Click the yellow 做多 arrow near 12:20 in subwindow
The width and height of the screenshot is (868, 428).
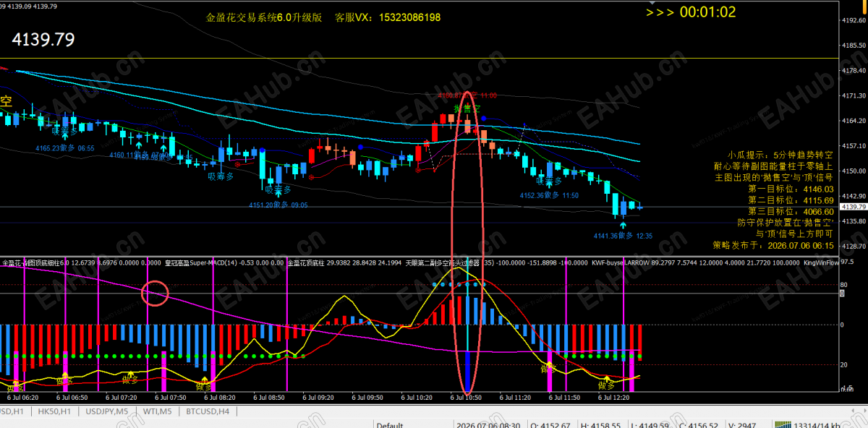(607, 379)
